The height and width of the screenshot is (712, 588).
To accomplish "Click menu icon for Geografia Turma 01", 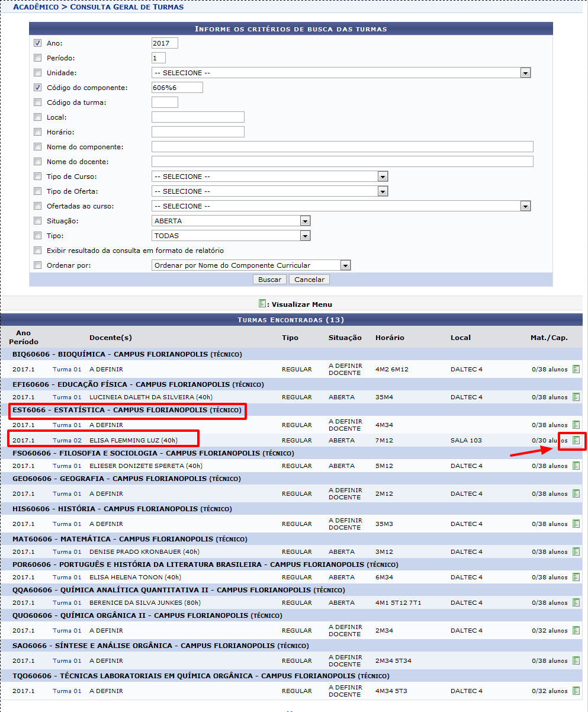I will 576,493.
